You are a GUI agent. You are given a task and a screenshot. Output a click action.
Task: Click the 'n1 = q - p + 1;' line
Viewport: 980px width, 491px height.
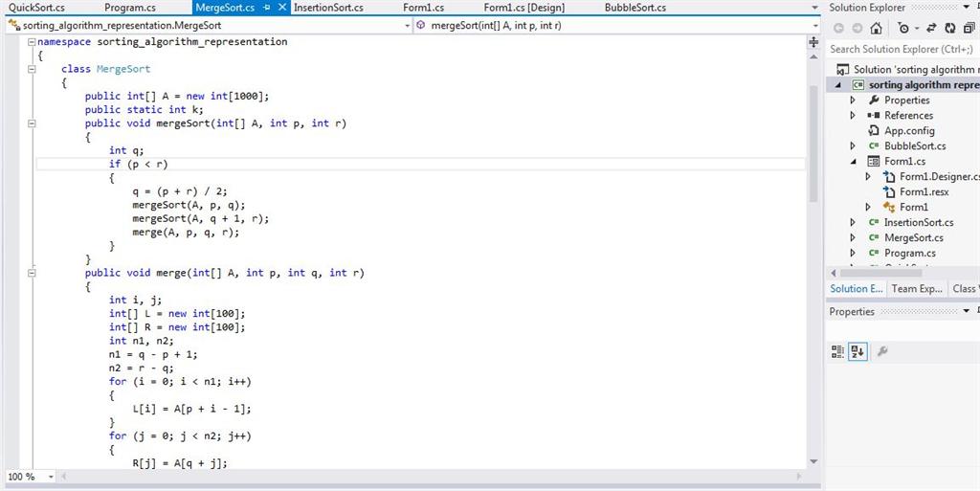[x=153, y=354]
